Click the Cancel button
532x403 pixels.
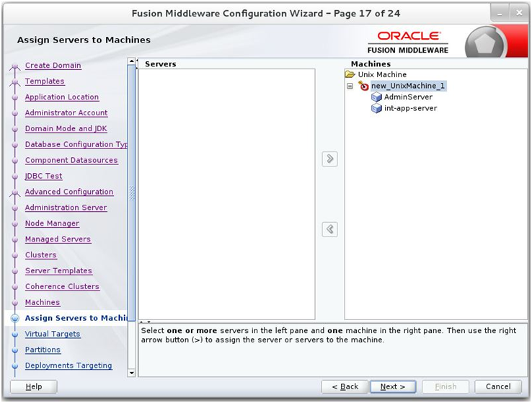point(497,386)
